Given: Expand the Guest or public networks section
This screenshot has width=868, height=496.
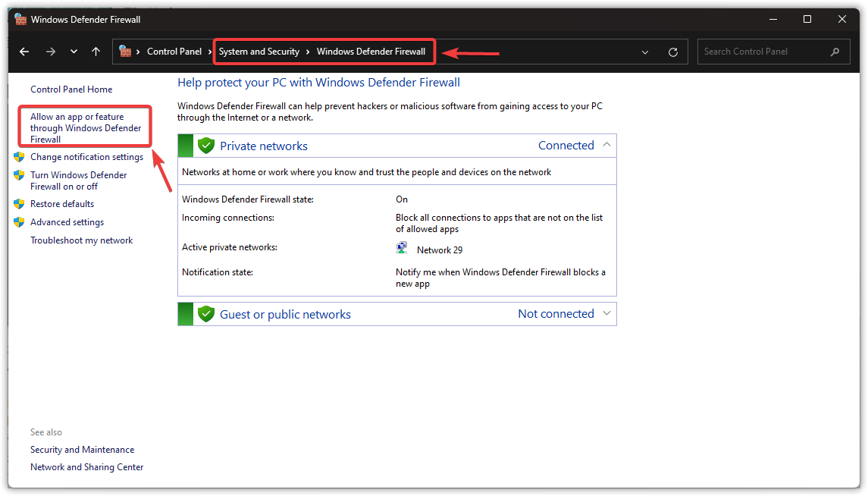Looking at the screenshot, I should (x=606, y=313).
